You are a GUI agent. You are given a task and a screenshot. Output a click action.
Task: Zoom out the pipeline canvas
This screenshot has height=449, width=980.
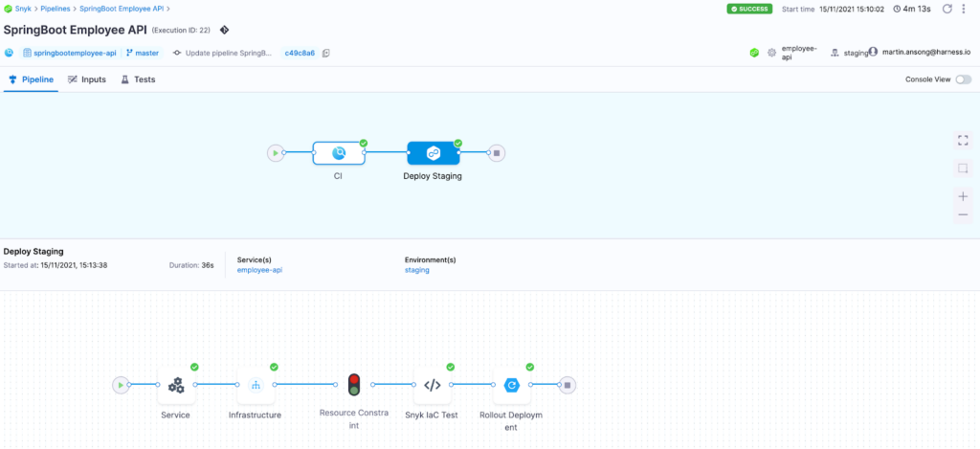point(963,215)
